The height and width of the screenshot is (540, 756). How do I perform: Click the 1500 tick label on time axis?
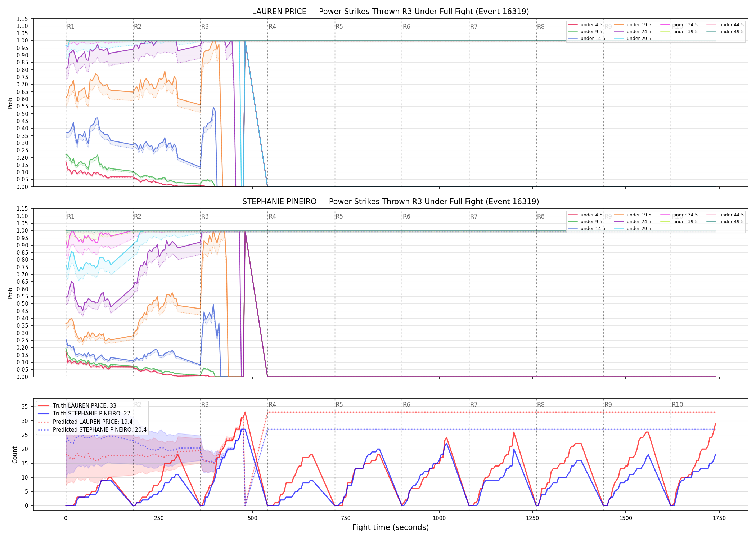tap(626, 518)
